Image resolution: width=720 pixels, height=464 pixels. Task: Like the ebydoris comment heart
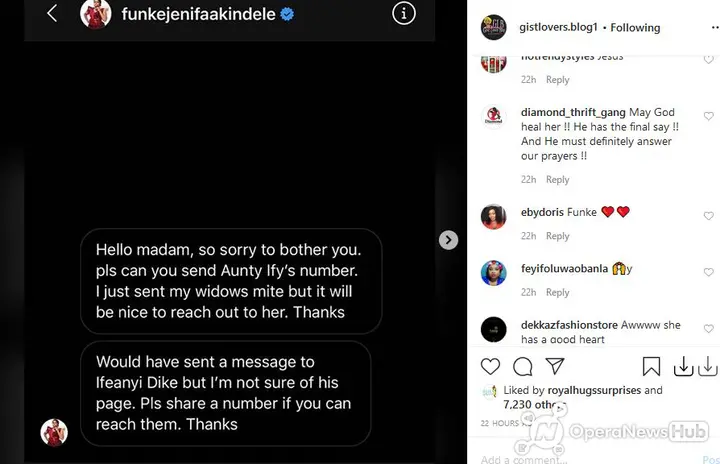(x=709, y=216)
